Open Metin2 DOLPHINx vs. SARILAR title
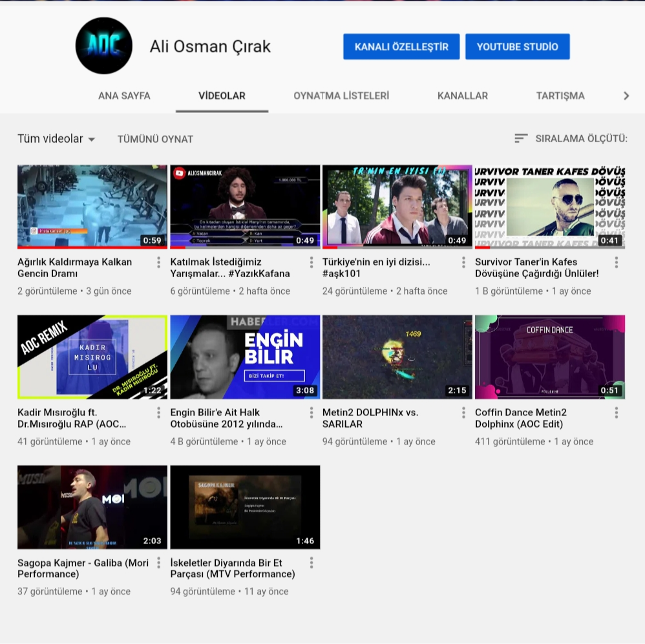 click(x=370, y=418)
